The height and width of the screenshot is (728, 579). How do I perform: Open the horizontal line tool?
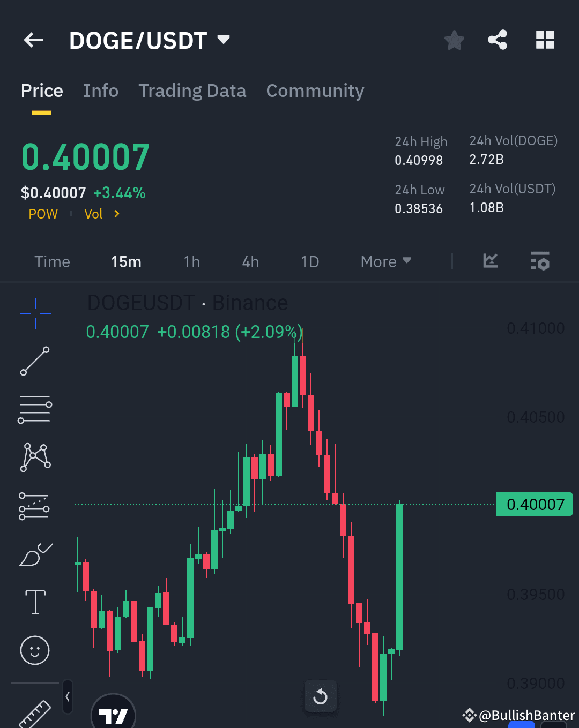coord(35,409)
